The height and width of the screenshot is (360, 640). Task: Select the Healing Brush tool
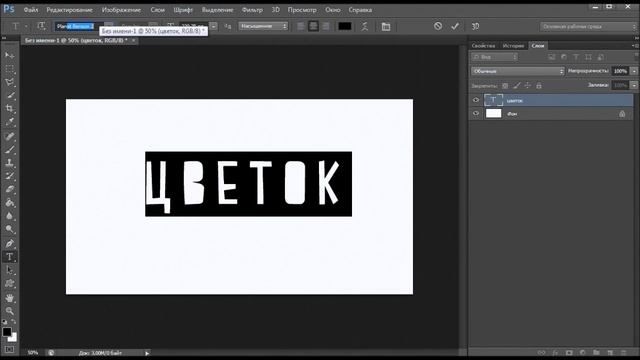tap(10, 136)
